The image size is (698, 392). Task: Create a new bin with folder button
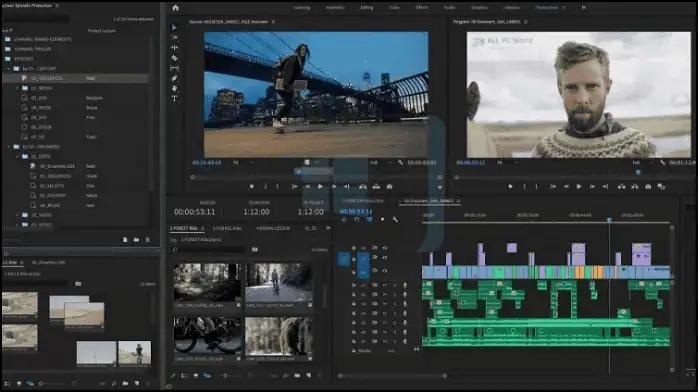(x=136, y=240)
